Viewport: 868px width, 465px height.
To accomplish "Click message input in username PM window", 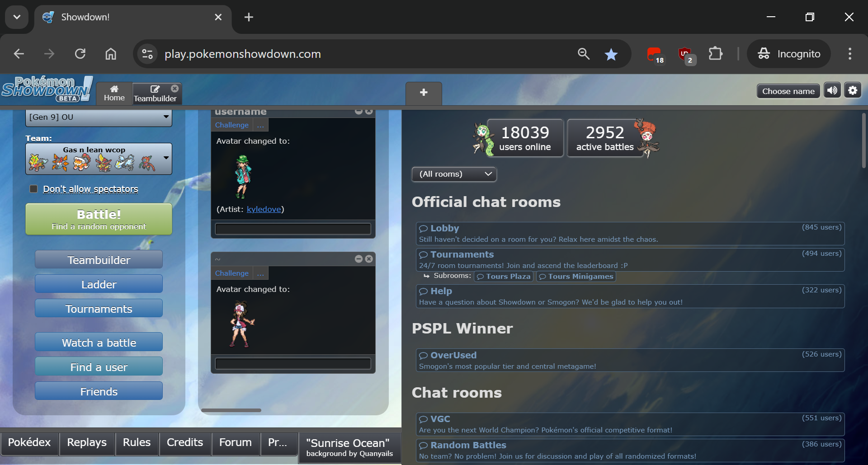I will pyautogui.click(x=293, y=229).
